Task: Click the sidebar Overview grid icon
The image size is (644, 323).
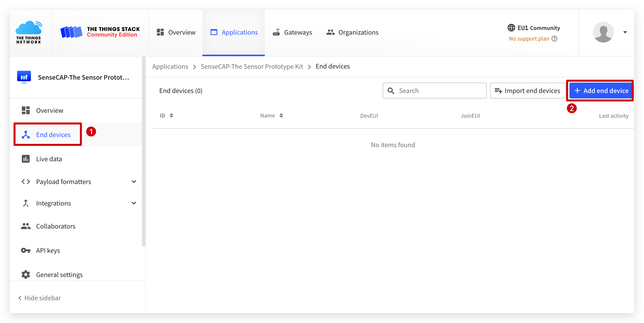Action: [26, 110]
